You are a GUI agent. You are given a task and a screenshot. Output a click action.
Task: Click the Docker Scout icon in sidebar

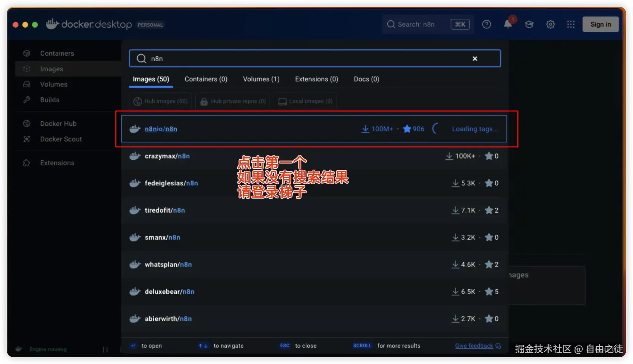point(26,139)
